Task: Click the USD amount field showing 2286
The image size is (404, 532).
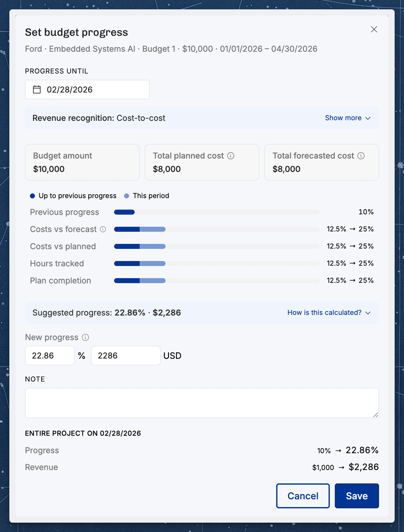Action: coord(126,356)
